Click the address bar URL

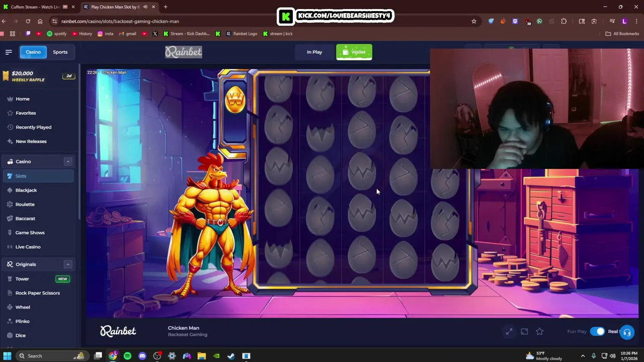click(120, 21)
